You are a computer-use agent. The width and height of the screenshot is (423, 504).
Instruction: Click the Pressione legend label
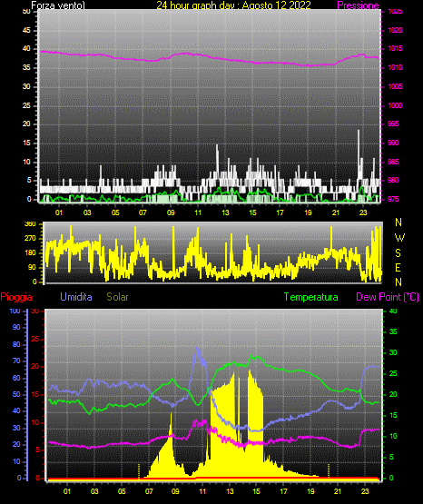click(x=358, y=5)
